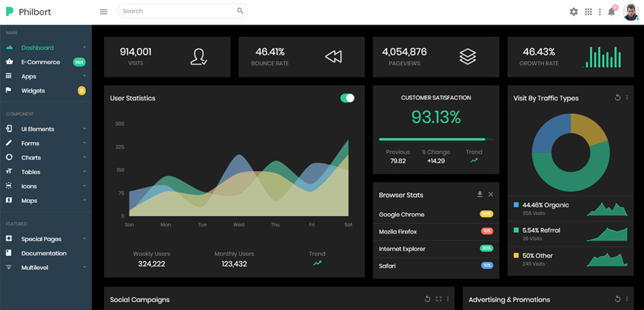Click the Google Chrome row
The height and width of the screenshot is (310, 644).
point(436,214)
